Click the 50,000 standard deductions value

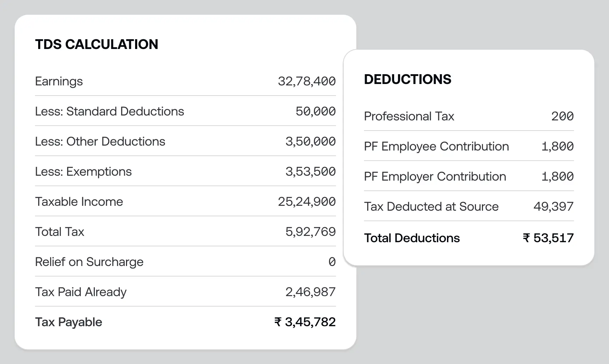315,111
